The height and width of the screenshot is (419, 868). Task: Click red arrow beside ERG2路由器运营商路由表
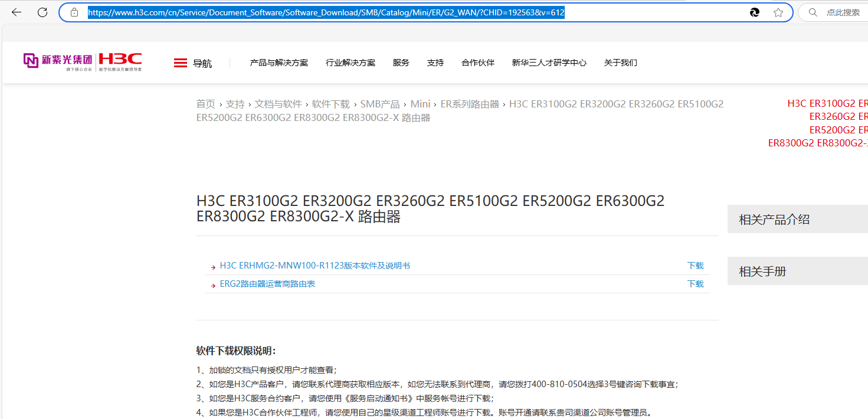click(x=213, y=285)
